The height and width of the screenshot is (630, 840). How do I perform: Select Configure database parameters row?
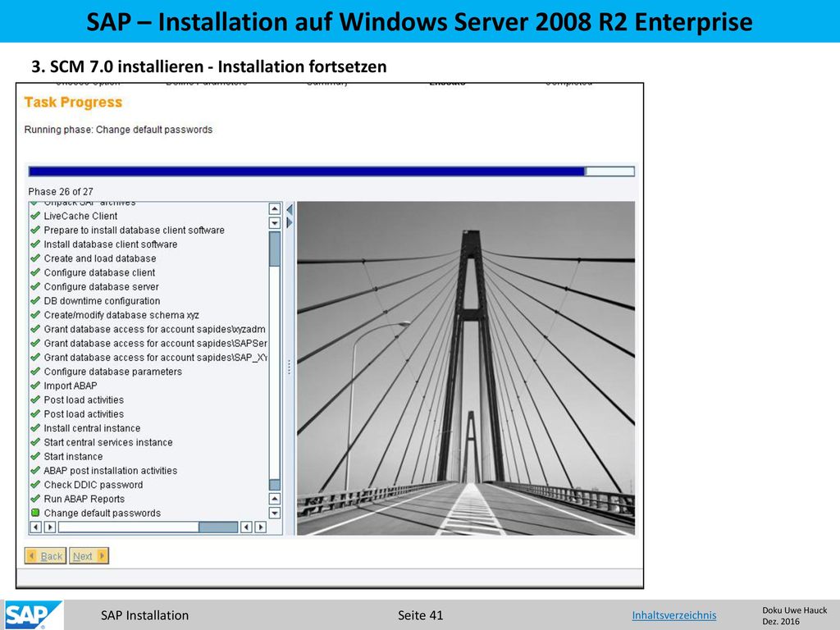point(112,372)
